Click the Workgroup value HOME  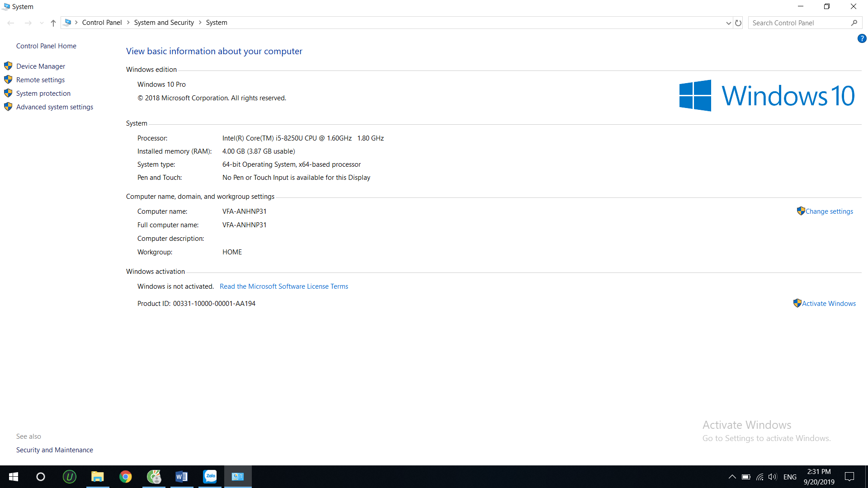click(x=232, y=252)
